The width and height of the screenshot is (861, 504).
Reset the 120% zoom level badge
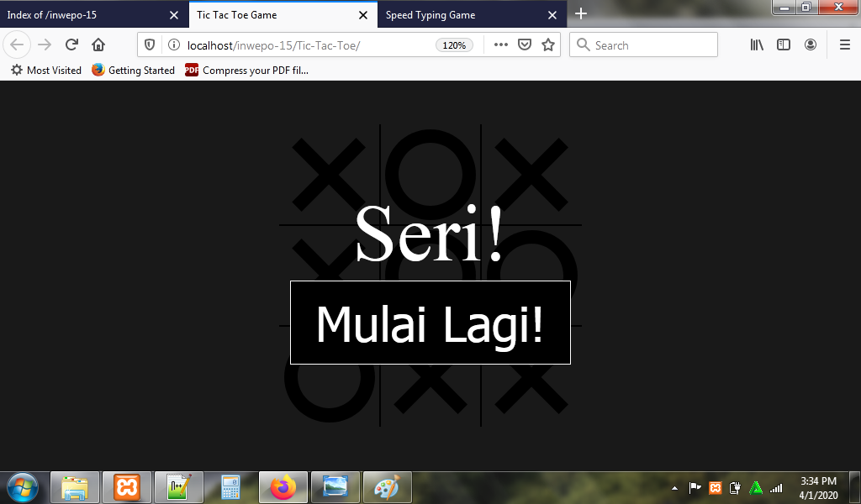pyautogui.click(x=454, y=45)
